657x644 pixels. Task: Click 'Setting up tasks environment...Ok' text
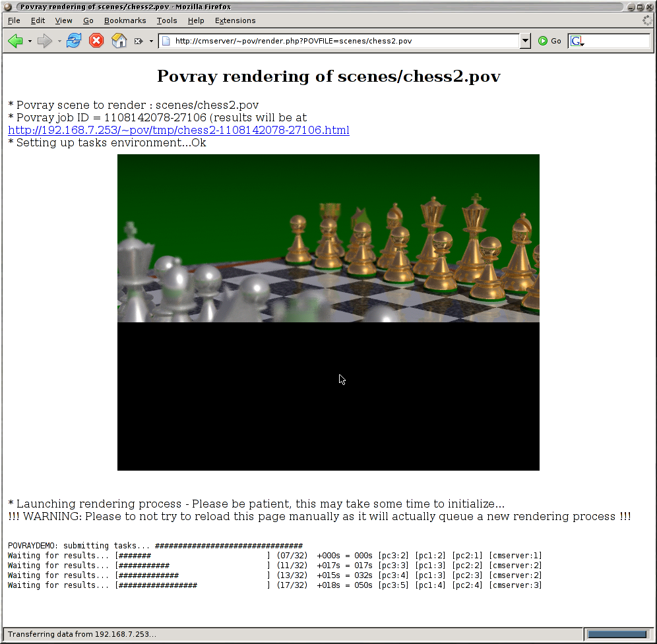(x=107, y=143)
